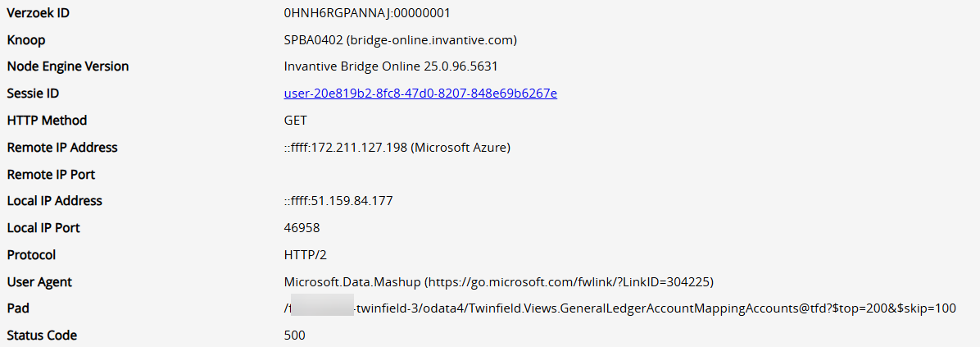This screenshot has height=347, width=980.
Task: Click the User Agent label
Action: coord(39,282)
